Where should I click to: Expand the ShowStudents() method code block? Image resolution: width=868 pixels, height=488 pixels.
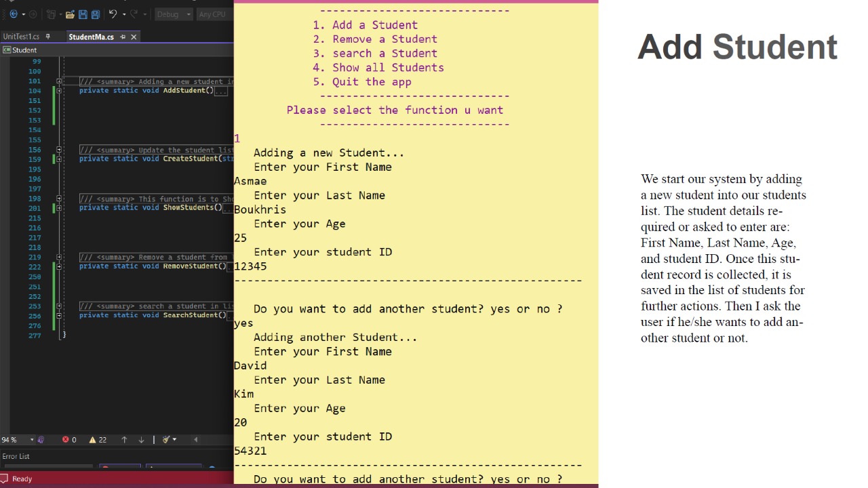click(59, 208)
